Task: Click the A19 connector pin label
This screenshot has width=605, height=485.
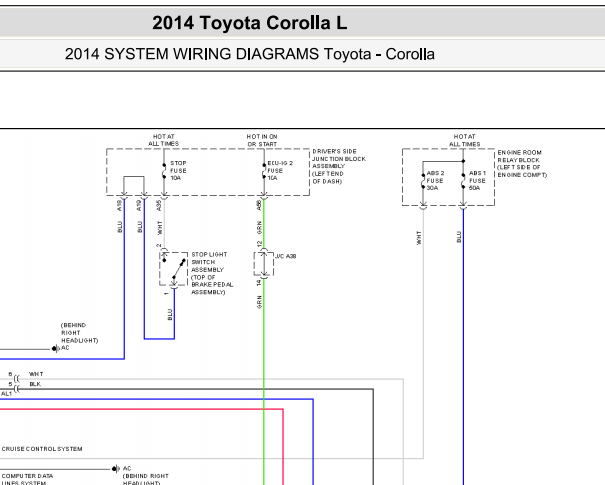Action: pos(139,206)
